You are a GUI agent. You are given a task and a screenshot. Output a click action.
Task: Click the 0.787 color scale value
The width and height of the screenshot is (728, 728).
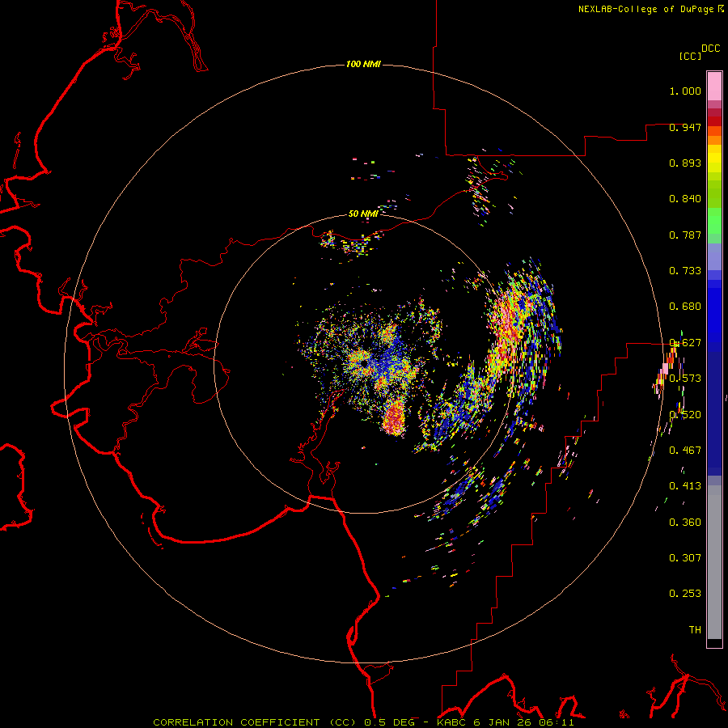[685, 235]
